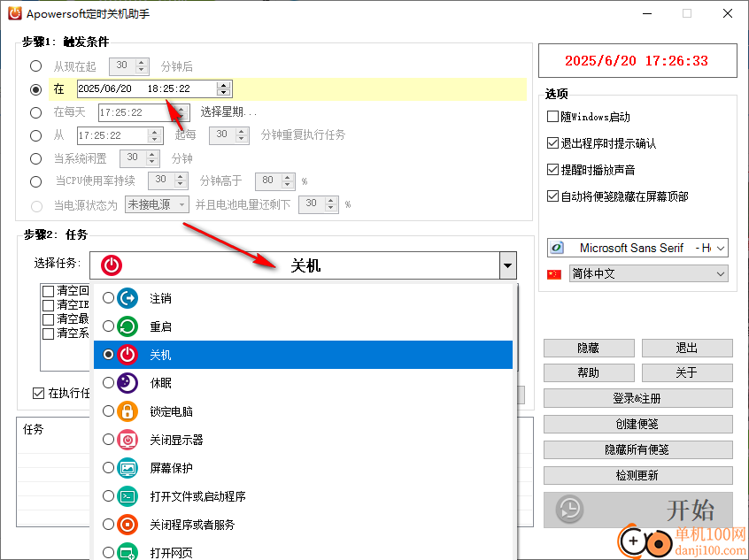
Task: Open the 选择任务 dropdown arrow
Action: (508, 265)
